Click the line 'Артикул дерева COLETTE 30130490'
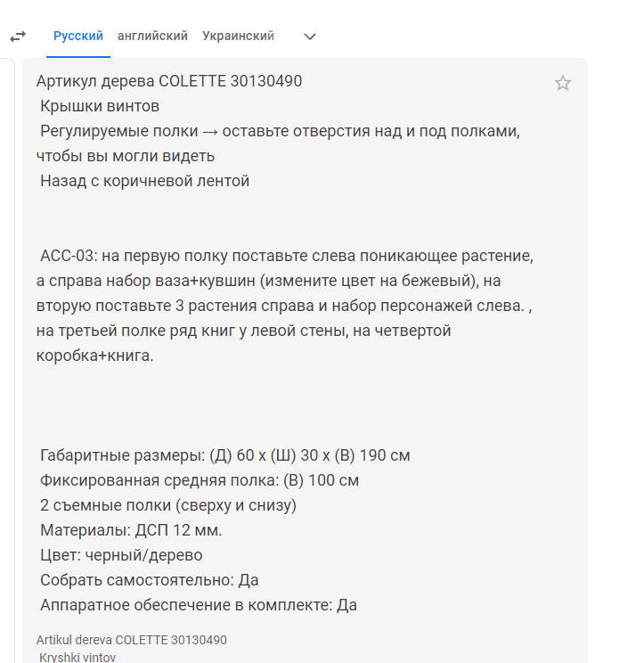 point(169,81)
